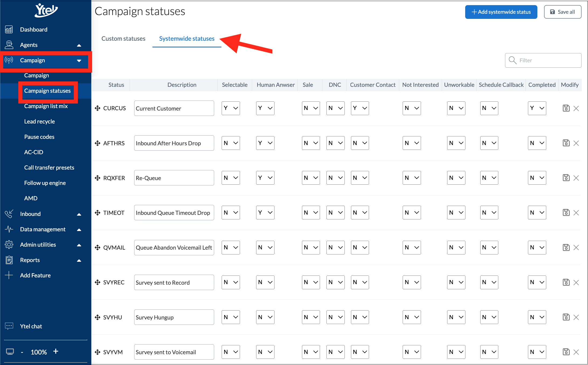Click the Add Feature plus icon
The height and width of the screenshot is (365, 588).
tap(9, 275)
